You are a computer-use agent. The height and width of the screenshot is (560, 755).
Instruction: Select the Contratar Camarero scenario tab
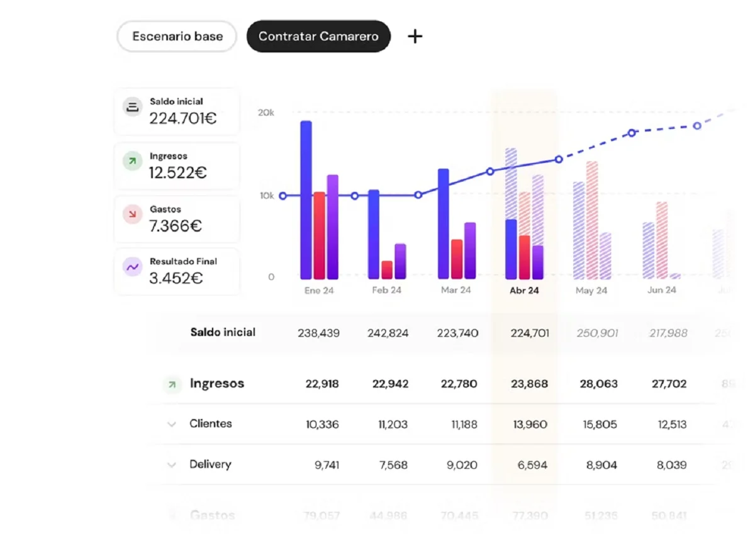point(318,36)
